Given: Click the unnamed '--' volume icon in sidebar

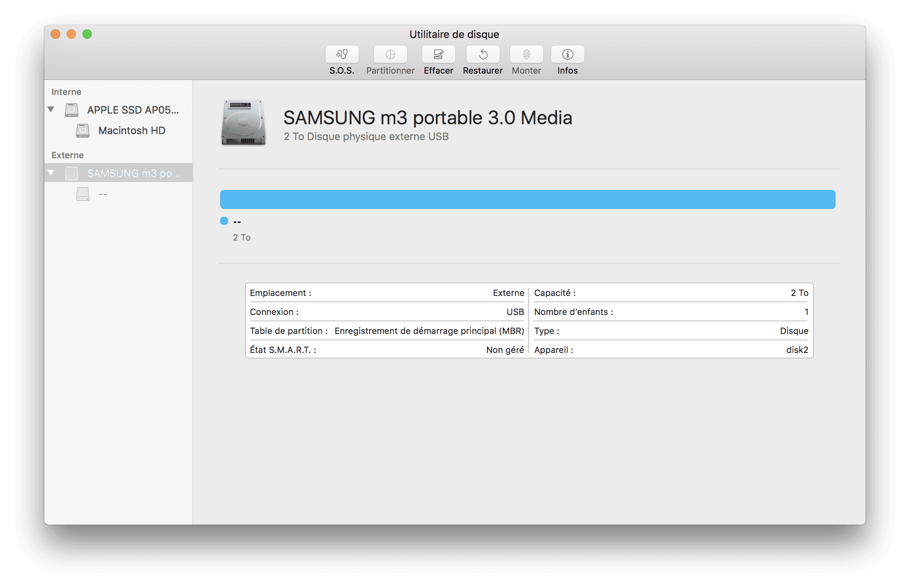Looking at the screenshot, I should click(83, 194).
